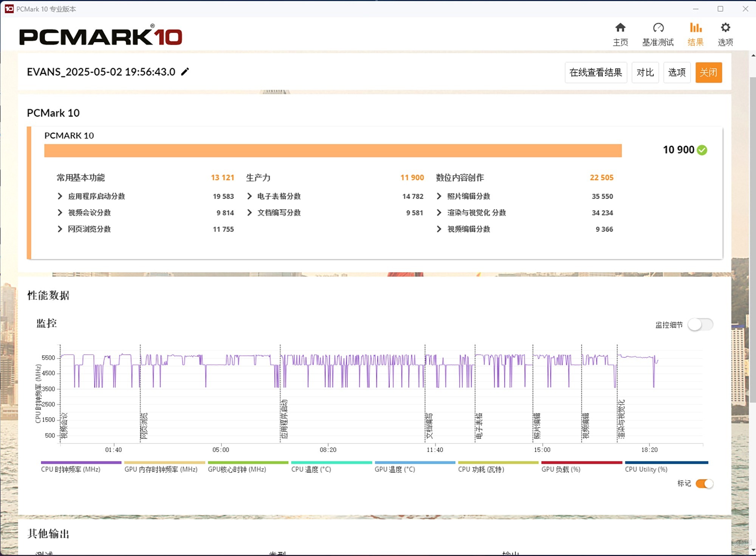756x556 pixels.
Task: Expand the 应用程序启动分数 row
Action: pos(60,196)
